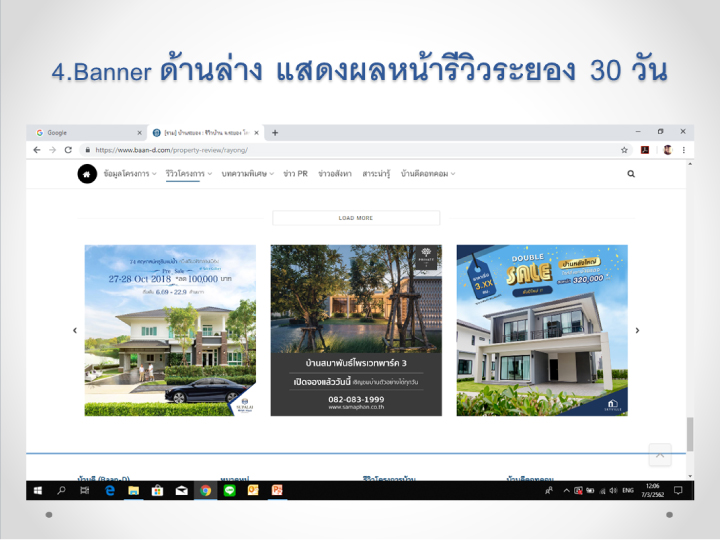Open File Explorer from the taskbar
The width and height of the screenshot is (720, 540).
click(x=134, y=491)
